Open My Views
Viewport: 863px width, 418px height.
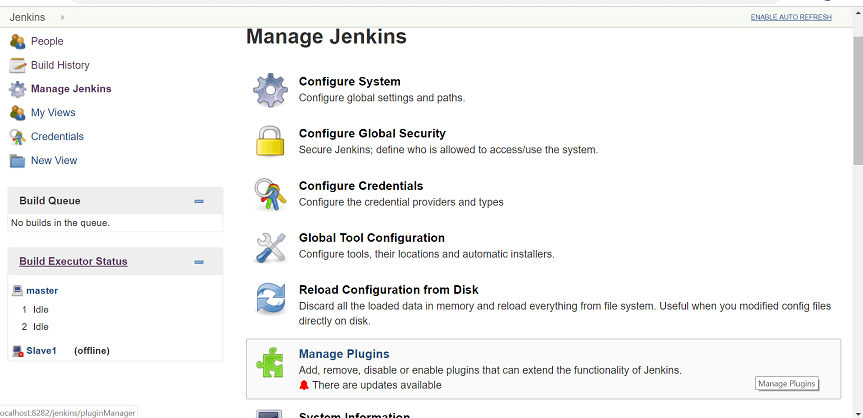tap(53, 112)
